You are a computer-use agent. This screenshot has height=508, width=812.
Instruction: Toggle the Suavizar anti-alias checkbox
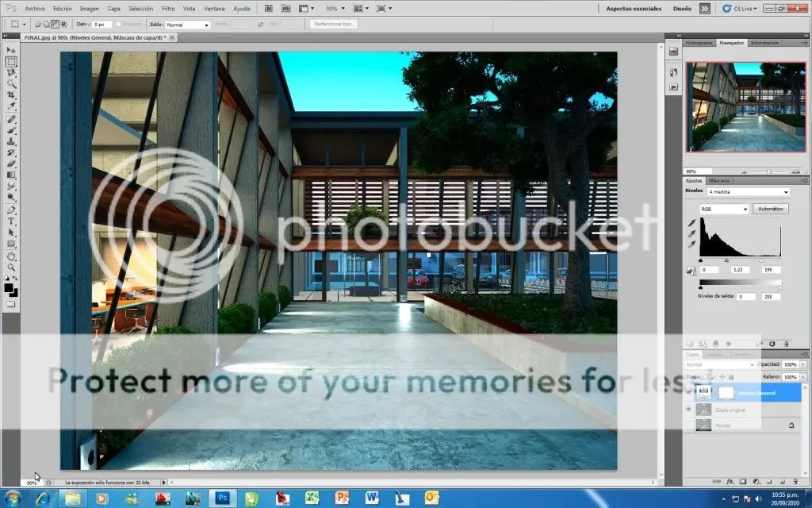pyautogui.click(x=119, y=25)
